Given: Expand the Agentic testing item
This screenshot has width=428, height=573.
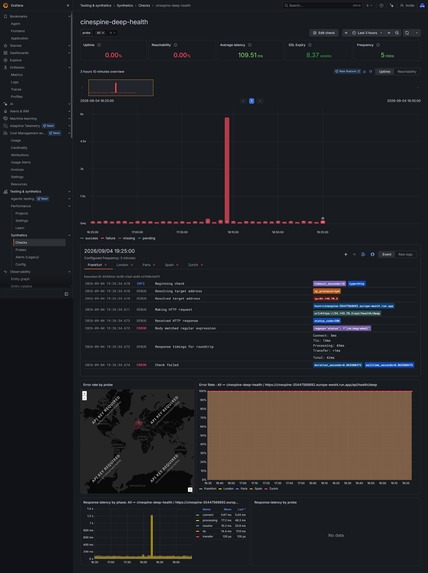Looking at the screenshot, I should (69, 199).
